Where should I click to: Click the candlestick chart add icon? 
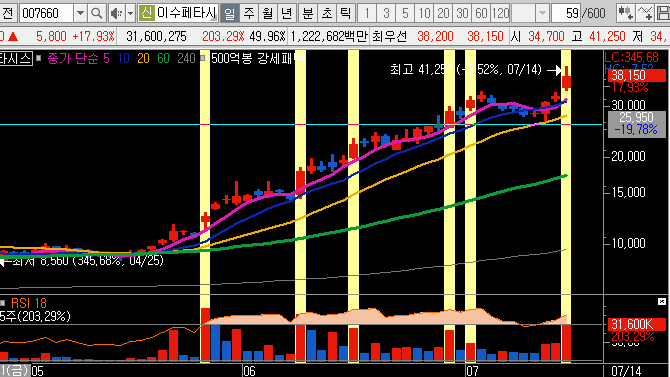(626, 13)
